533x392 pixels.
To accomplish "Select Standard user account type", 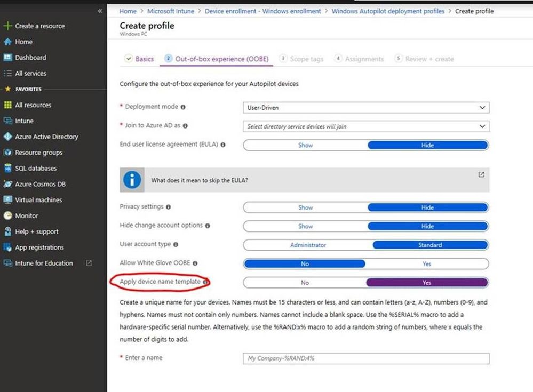I will (x=431, y=245).
